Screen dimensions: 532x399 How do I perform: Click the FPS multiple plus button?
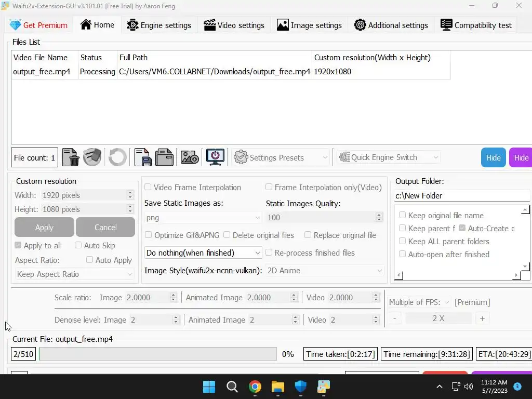482,318
